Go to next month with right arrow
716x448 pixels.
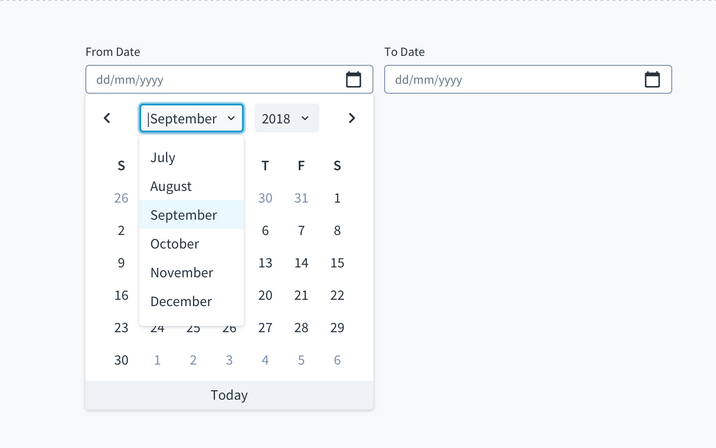(x=351, y=118)
